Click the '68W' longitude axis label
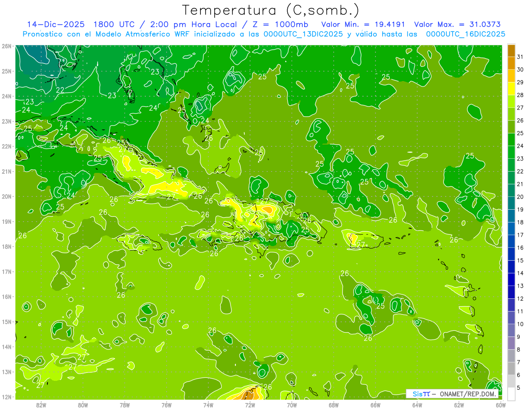This screenshot has width=532, height=411. [x=334, y=405]
